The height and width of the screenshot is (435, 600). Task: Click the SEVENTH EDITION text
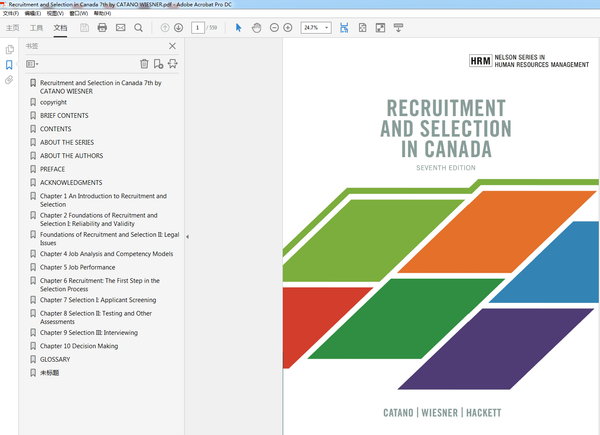click(x=446, y=168)
